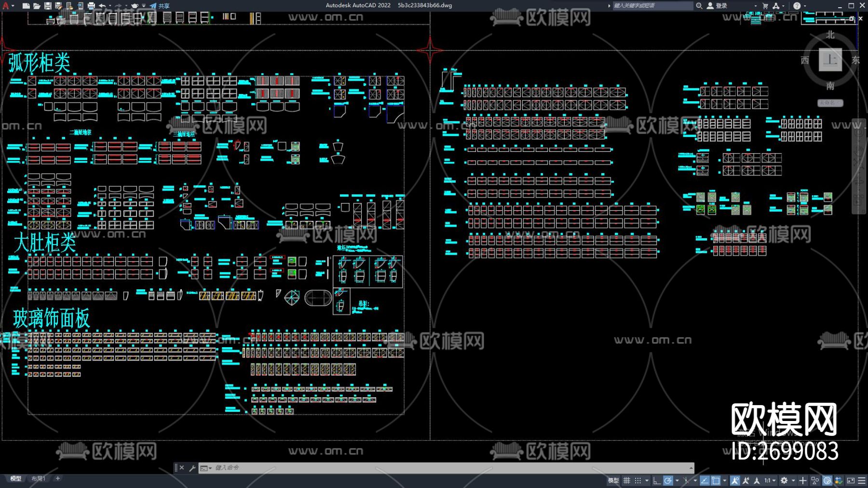This screenshot has height=488, width=868.
Task: Toggle polar tracking
Action: click(668, 480)
